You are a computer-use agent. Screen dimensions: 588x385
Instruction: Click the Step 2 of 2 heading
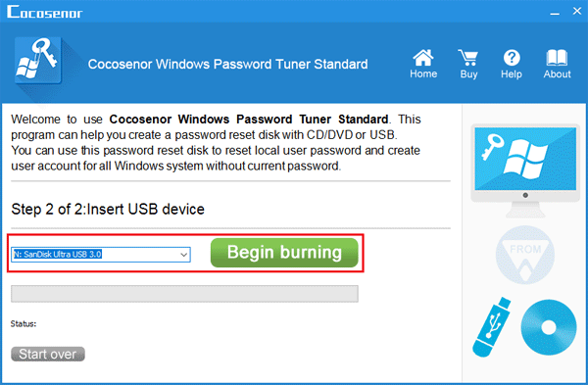[108, 210]
